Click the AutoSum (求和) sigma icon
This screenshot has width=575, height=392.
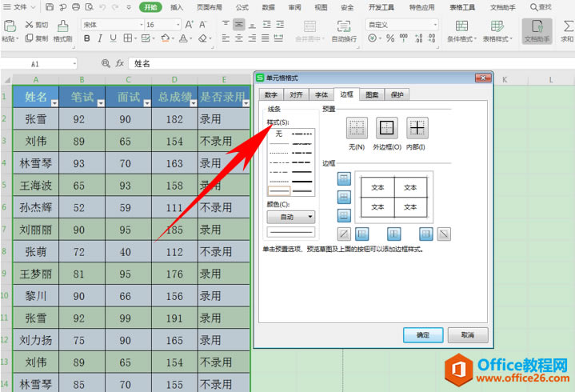coord(568,26)
